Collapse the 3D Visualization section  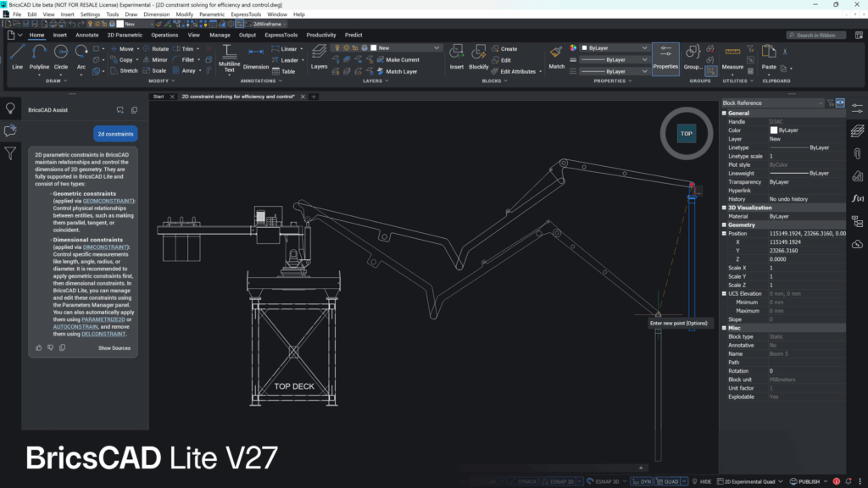pyautogui.click(x=724, y=208)
